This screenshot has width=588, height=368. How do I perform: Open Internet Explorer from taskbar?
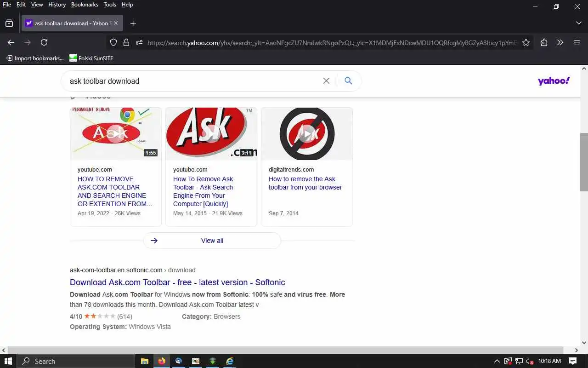[229, 361]
